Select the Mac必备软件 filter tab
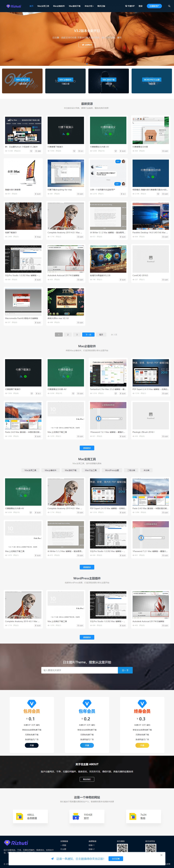174x868 pixels. pos(50,470)
